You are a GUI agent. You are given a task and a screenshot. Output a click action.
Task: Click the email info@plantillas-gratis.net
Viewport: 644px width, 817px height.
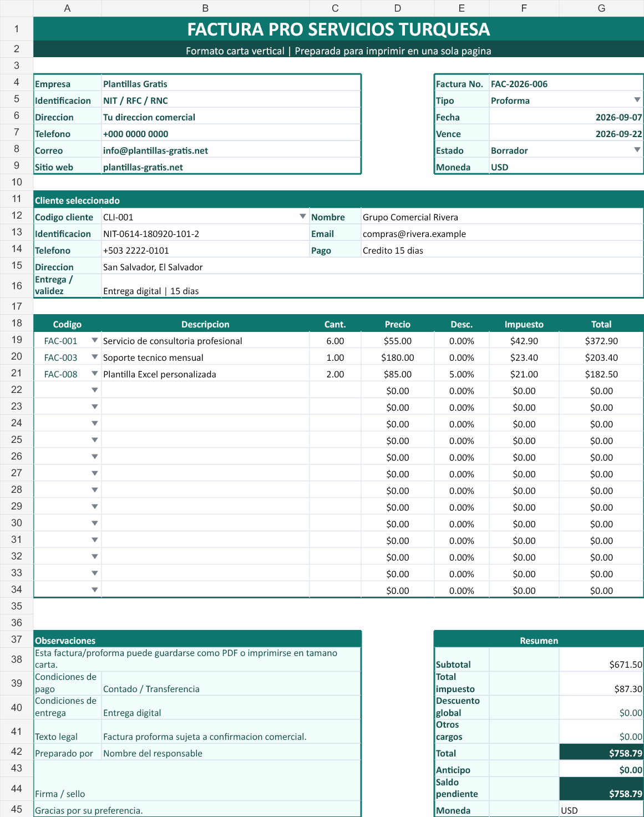coord(231,150)
